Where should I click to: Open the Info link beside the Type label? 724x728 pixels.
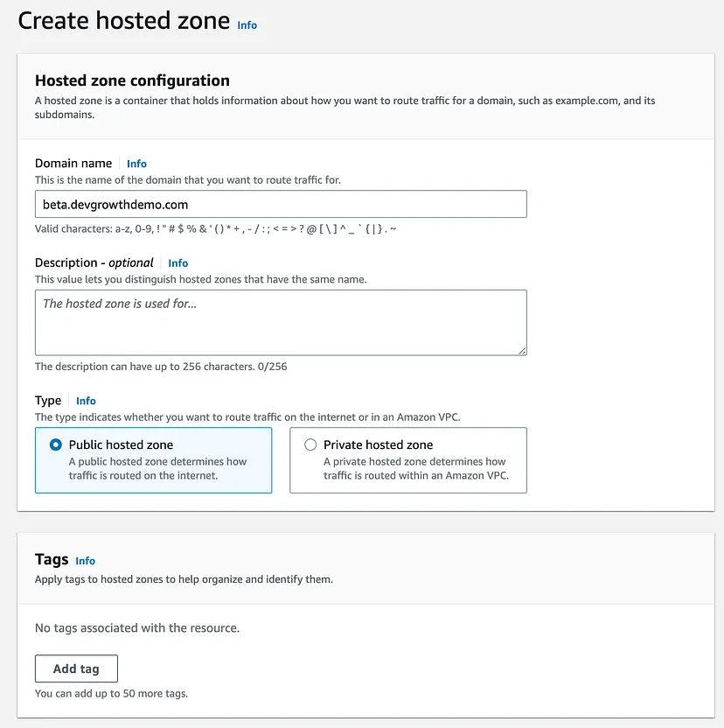[86, 401]
